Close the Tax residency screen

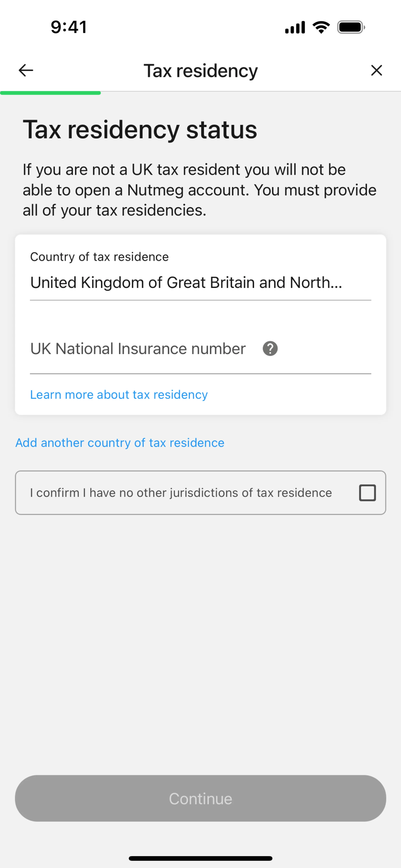tap(376, 71)
